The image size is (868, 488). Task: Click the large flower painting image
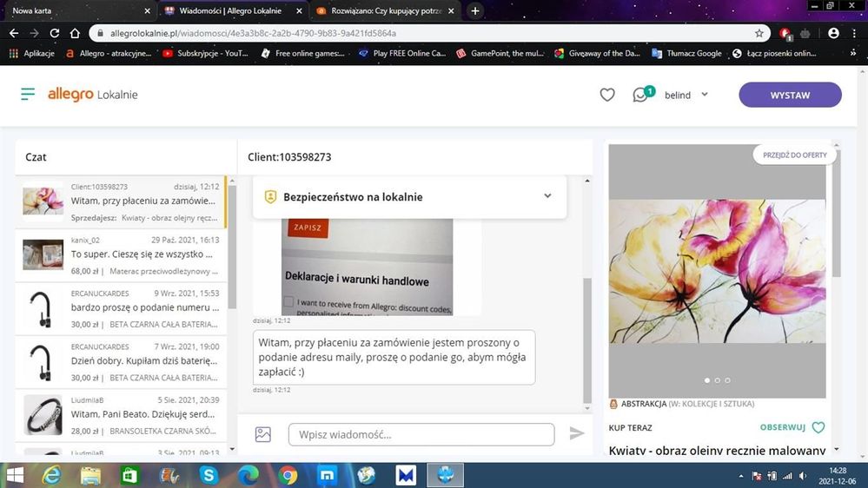click(x=717, y=271)
